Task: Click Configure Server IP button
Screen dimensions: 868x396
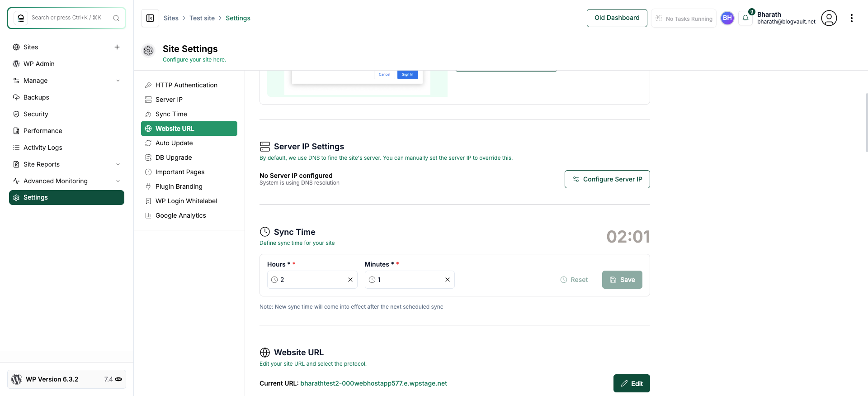Action: click(607, 179)
